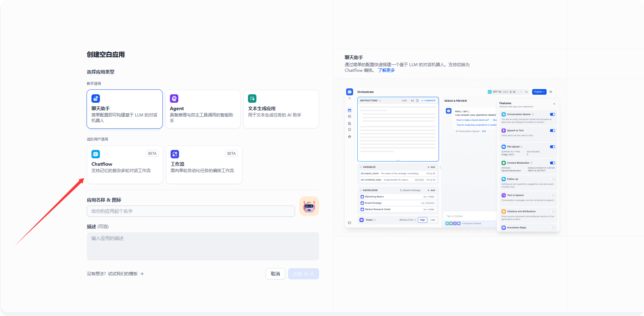Expand the GPT-4o model selector

pos(505,92)
